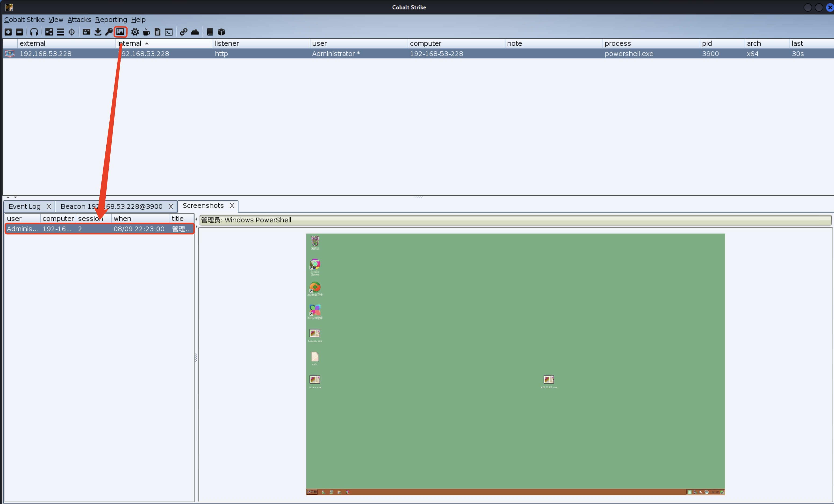Open the payload generator gear icon

point(135,32)
